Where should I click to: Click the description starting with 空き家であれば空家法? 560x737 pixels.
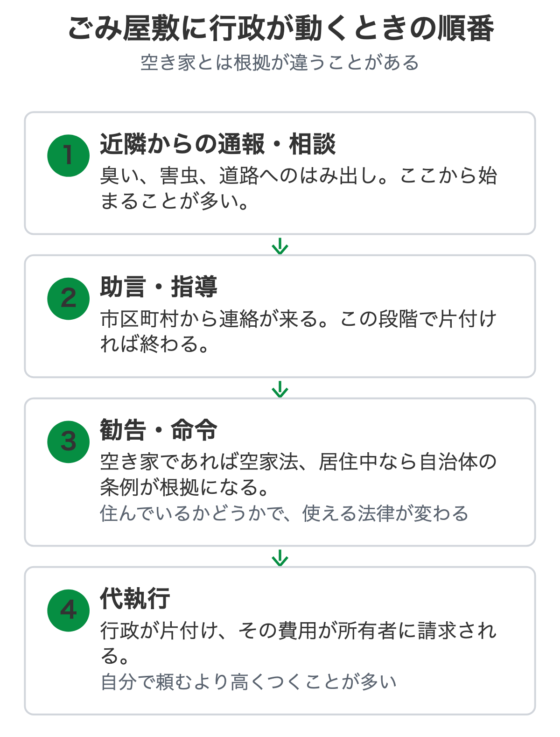pyautogui.click(x=299, y=475)
